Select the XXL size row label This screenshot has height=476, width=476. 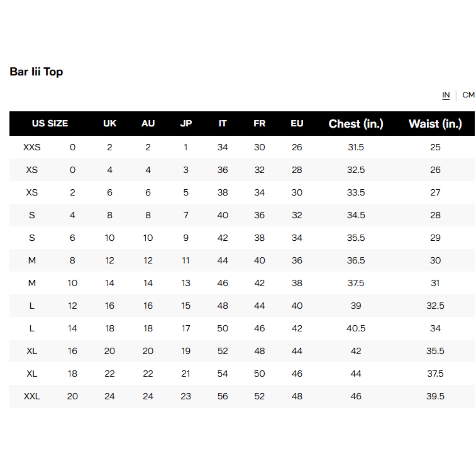point(32,396)
